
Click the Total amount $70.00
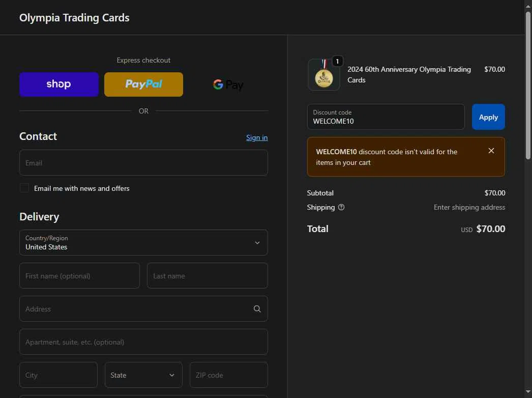(491, 229)
